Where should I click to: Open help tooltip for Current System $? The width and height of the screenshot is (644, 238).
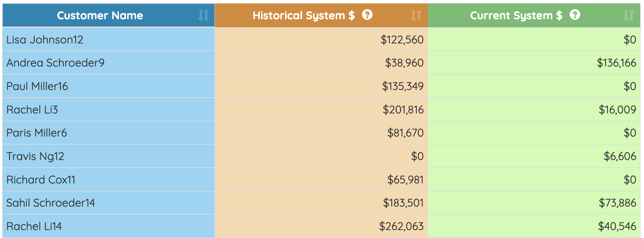pyautogui.click(x=575, y=15)
